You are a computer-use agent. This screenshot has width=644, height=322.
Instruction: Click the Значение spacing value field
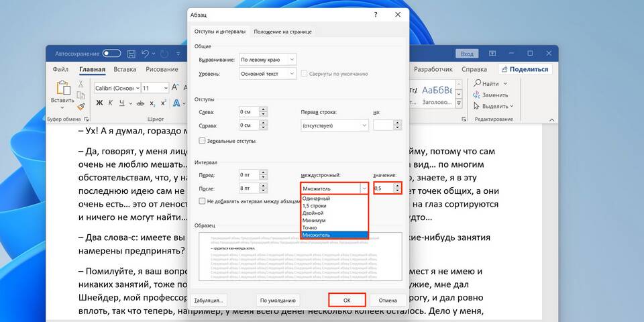click(383, 189)
